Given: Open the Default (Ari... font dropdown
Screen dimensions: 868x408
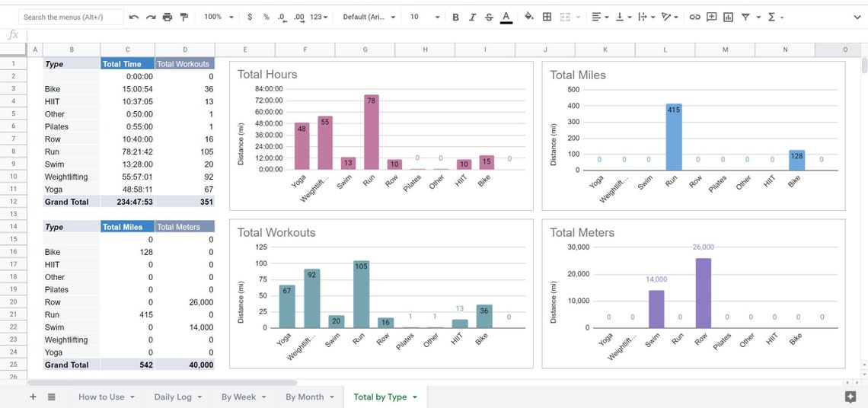Looking at the screenshot, I should 369,18.
